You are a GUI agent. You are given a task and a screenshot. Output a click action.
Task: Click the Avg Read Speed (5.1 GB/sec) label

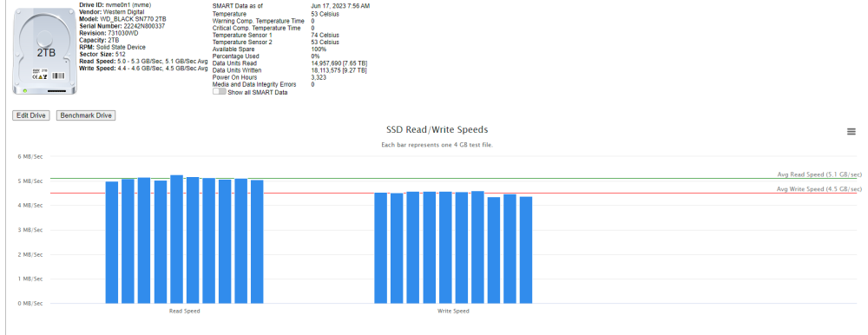pos(819,174)
